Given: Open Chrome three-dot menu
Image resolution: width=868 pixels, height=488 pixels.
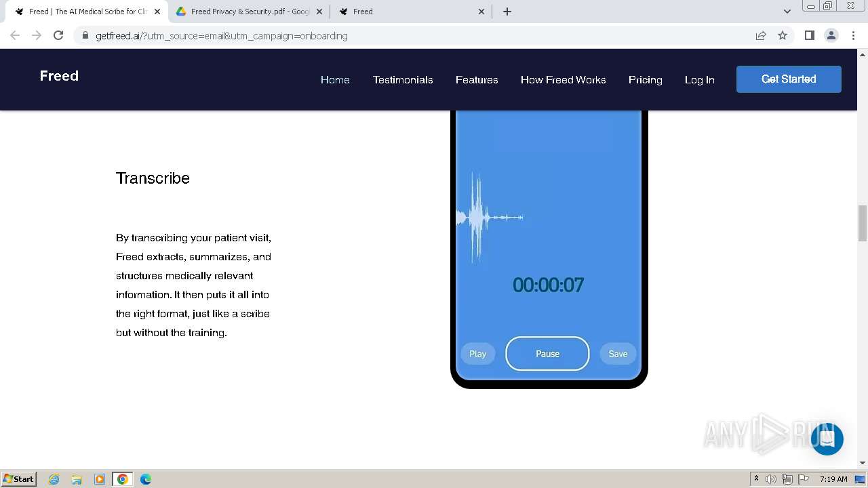Looking at the screenshot, I should click(x=853, y=35).
